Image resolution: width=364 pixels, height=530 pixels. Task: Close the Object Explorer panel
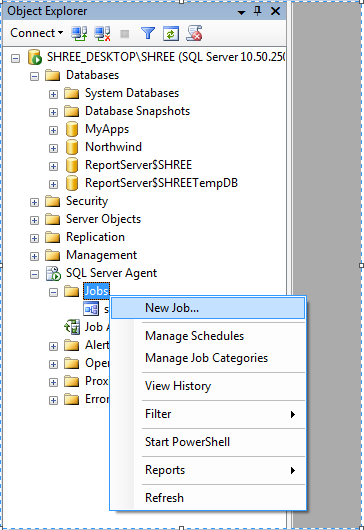(275, 11)
